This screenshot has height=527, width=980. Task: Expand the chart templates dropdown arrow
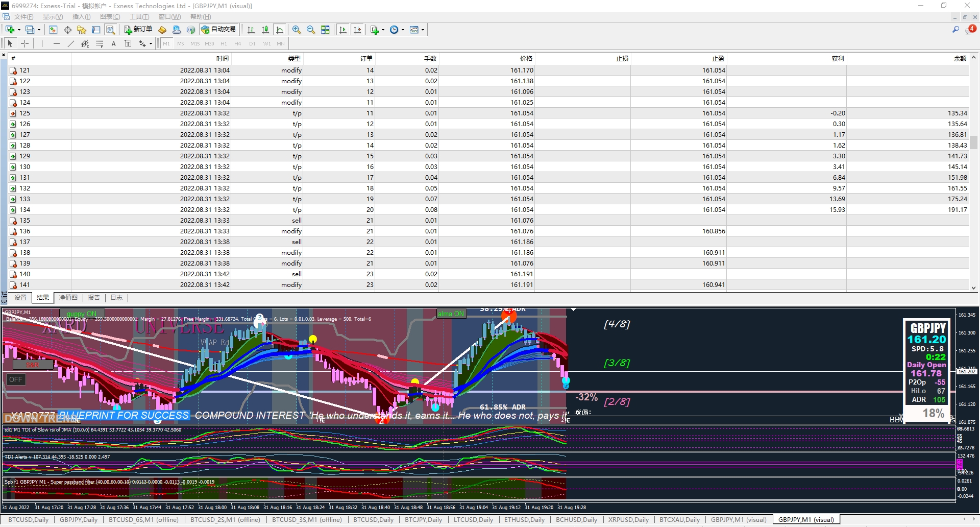[423, 30]
